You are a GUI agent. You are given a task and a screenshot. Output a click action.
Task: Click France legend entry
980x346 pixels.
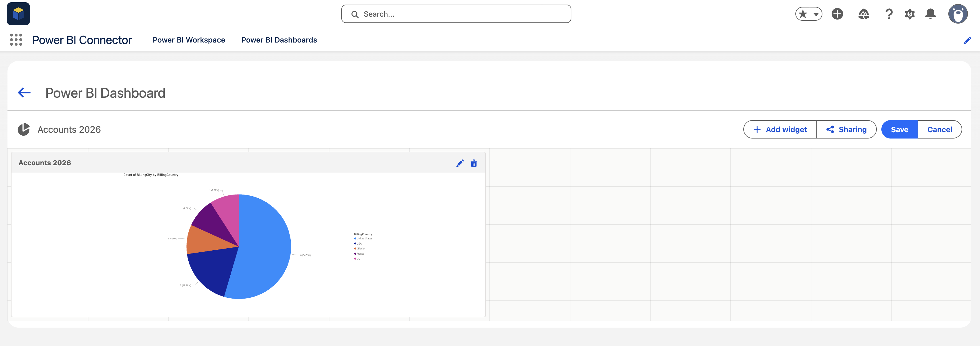359,253
